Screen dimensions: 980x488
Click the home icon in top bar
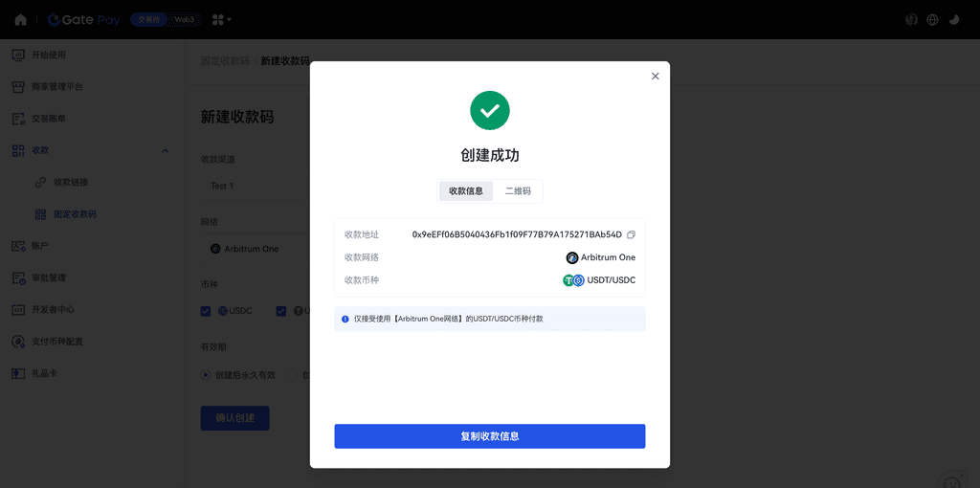[x=21, y=19]
